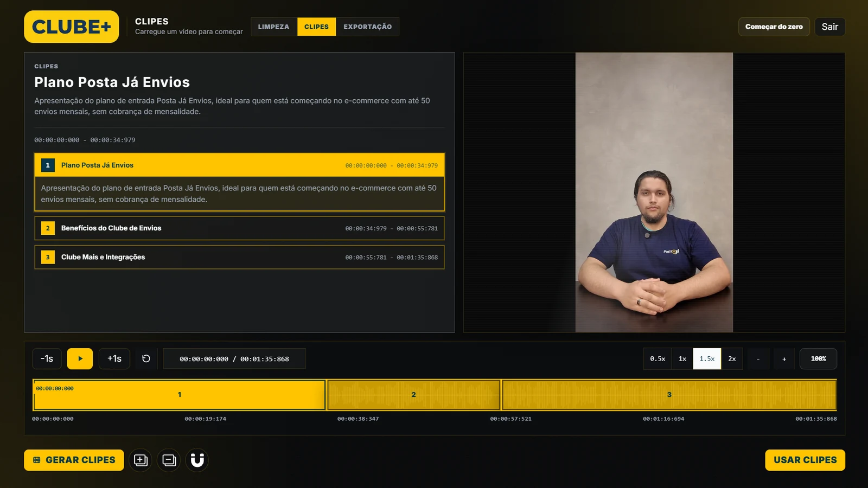Set playback speed to 1x
The image size is (868, 488).
click(x=682, y=359)
